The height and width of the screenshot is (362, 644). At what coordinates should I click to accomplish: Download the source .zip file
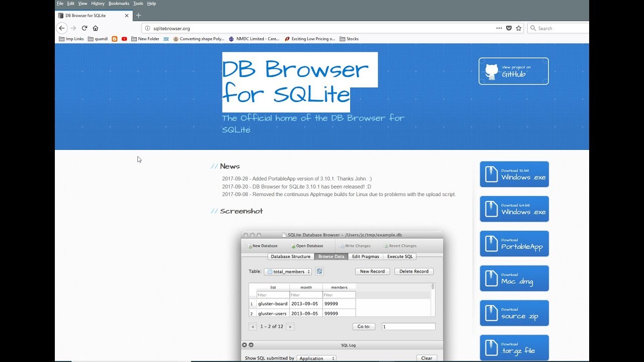(514, 313)
